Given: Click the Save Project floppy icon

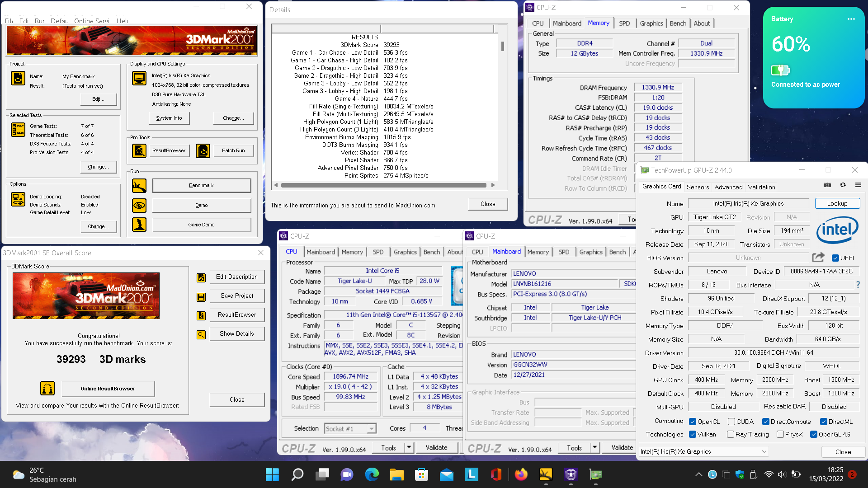Looking at the screenshot, I should point(201,297).
